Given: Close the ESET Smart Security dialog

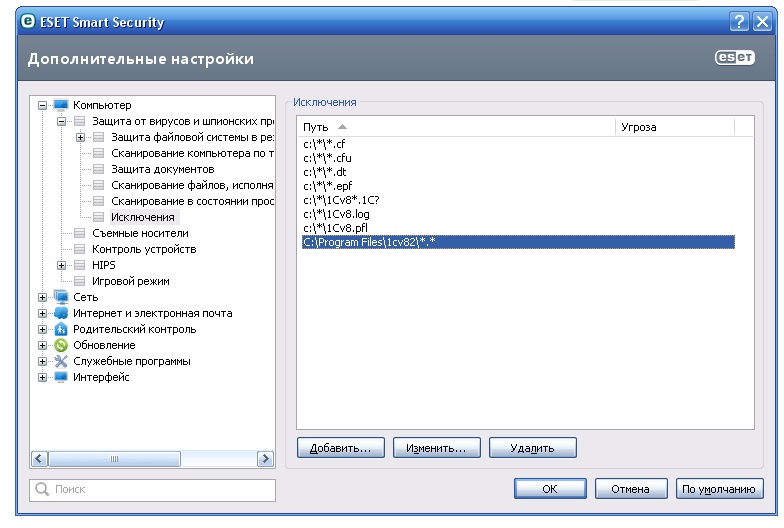Looking at the screenshot, I should point(762,22).
